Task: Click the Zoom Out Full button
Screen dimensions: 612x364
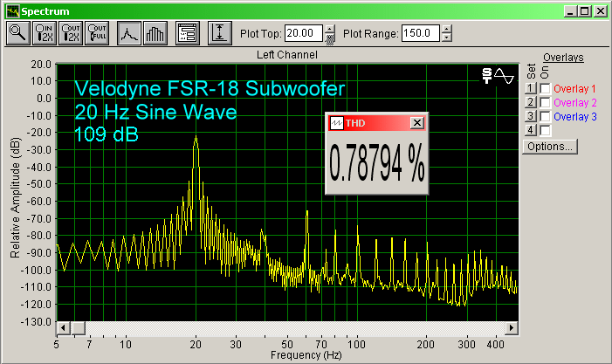Action: tap(97, 33)
